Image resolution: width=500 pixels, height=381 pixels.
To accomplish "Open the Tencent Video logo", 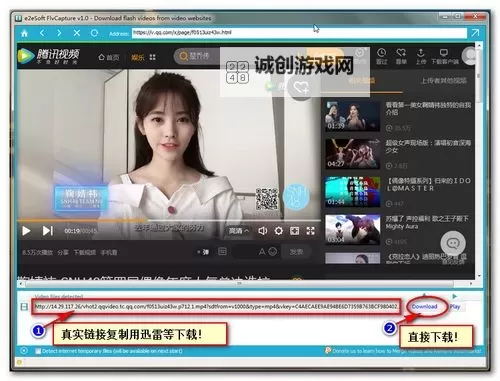I will [49, 56].
